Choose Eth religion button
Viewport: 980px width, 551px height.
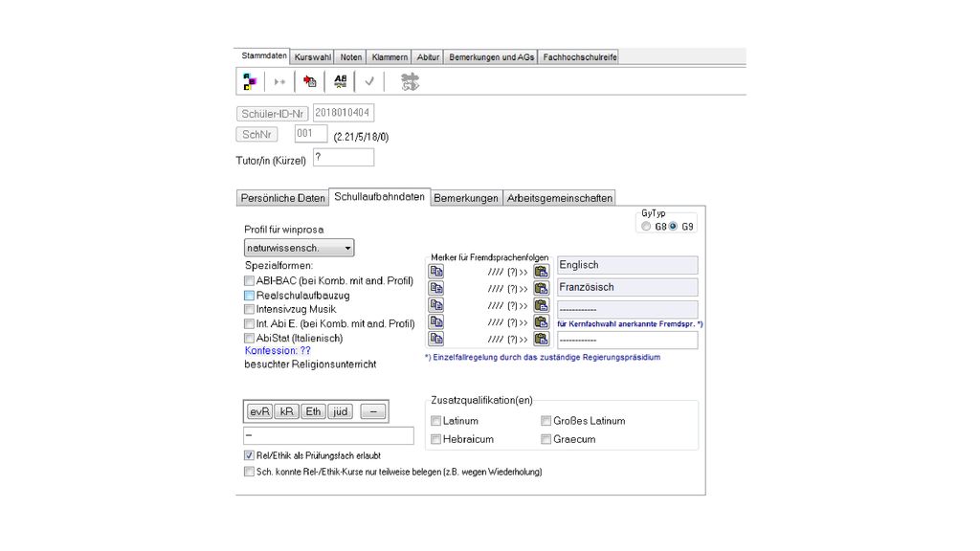click(x=313, y=411)
